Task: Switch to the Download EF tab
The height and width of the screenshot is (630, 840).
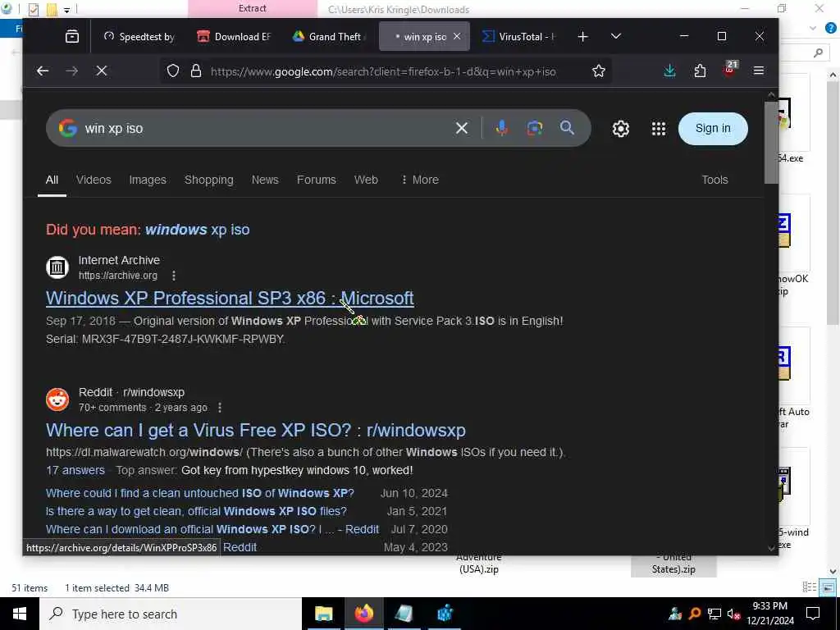Action: [x=234, y=36]
